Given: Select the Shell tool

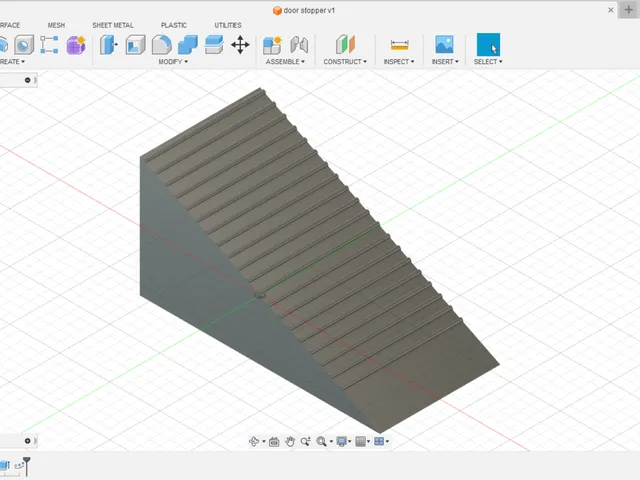Looking at the screenshot, I should [x=136, y=45].
